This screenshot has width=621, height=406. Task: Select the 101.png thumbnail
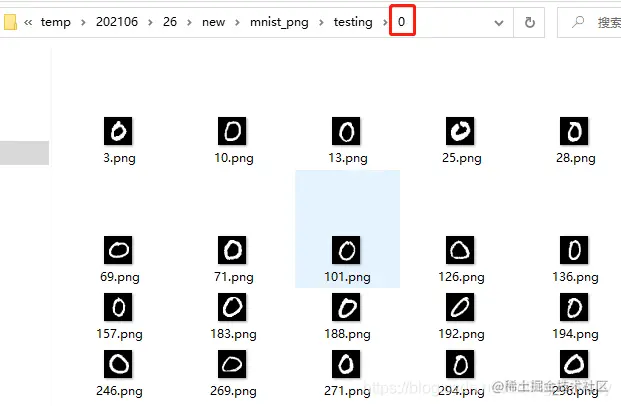click(346, 250)
